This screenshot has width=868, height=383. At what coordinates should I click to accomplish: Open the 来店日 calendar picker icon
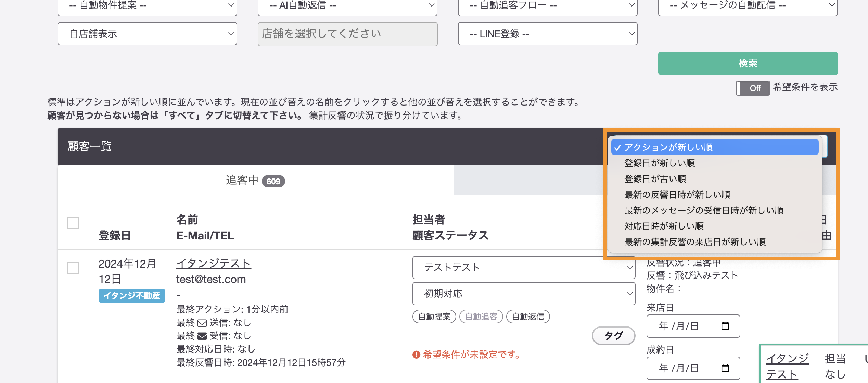point(725,326)
